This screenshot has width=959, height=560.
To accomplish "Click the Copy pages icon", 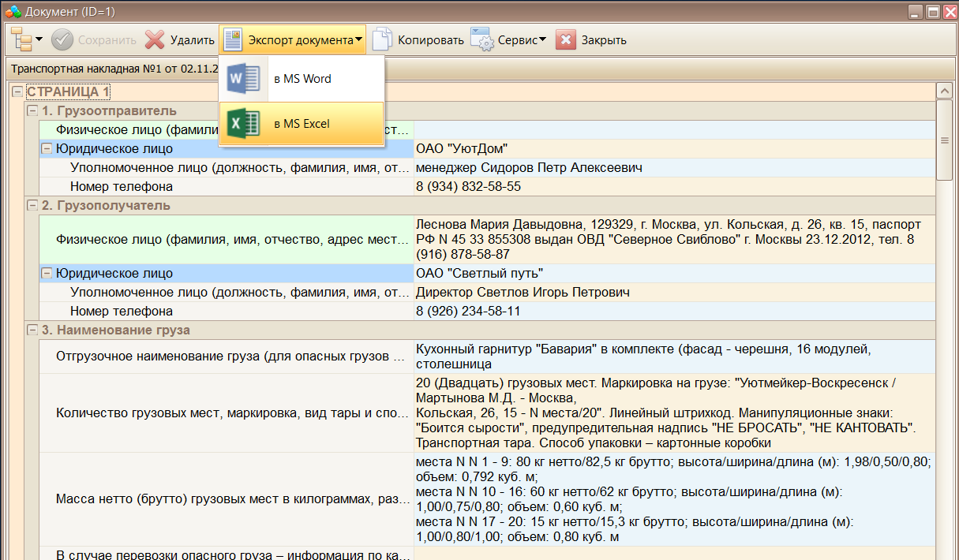I will [x=382, y=39].
